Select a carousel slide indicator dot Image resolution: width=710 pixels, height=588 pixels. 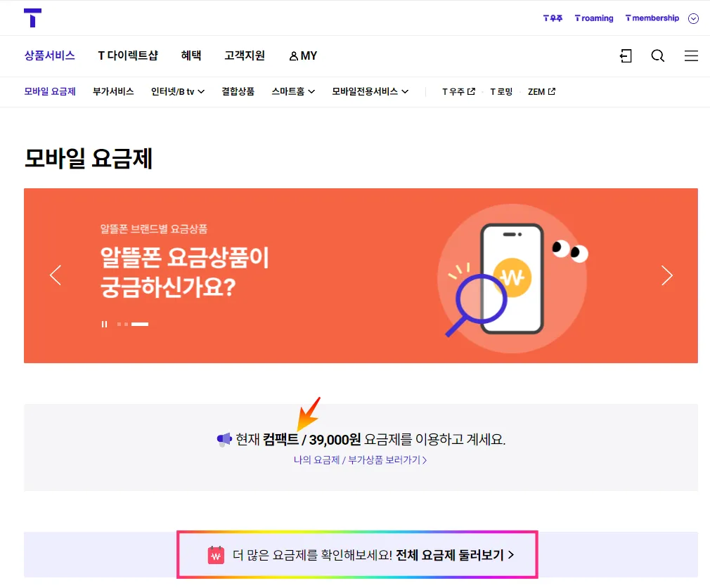coord(119,324)
